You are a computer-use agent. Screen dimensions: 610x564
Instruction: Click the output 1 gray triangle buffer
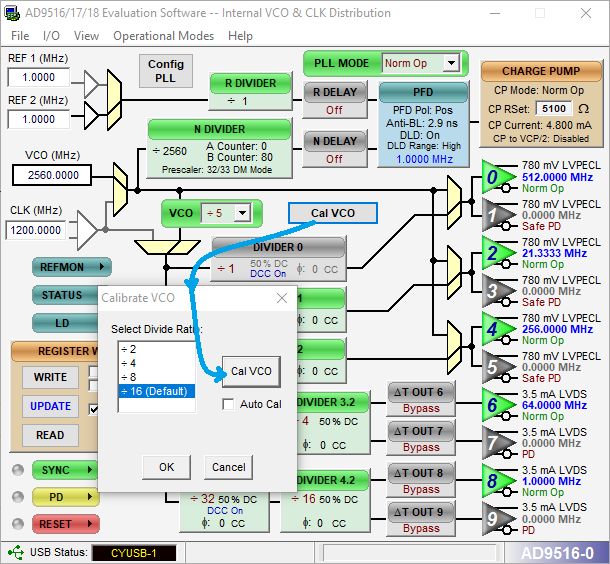click(496, 215)
